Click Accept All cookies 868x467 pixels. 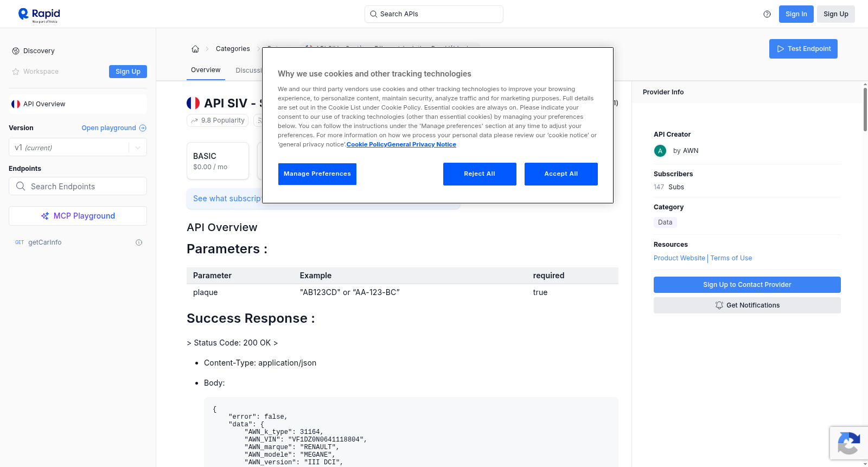pos(561,174)
